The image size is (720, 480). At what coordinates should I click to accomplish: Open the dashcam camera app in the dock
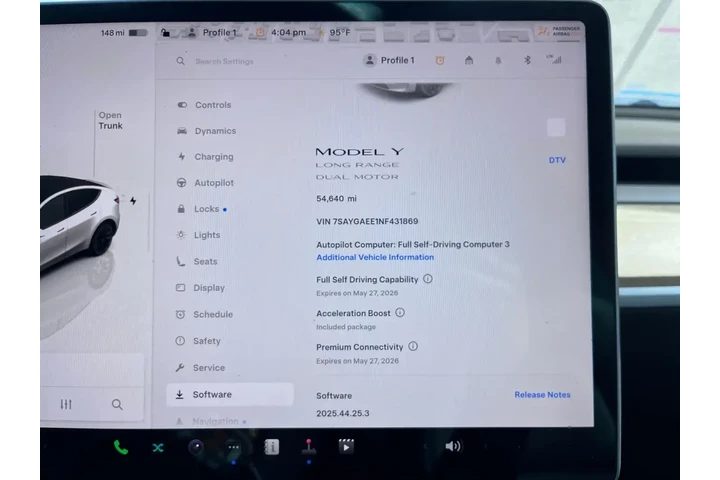(x=196, y=446)
